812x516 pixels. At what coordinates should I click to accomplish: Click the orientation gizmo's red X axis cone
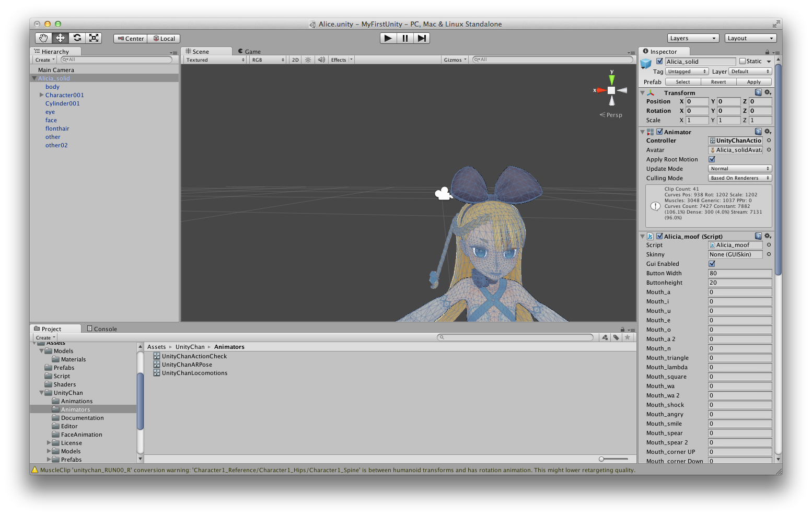pos(601,90)
